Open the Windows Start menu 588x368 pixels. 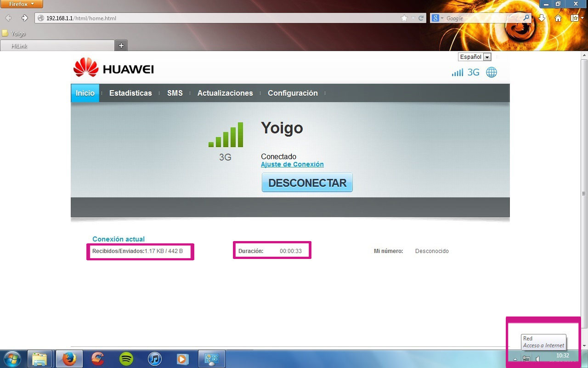13,358
